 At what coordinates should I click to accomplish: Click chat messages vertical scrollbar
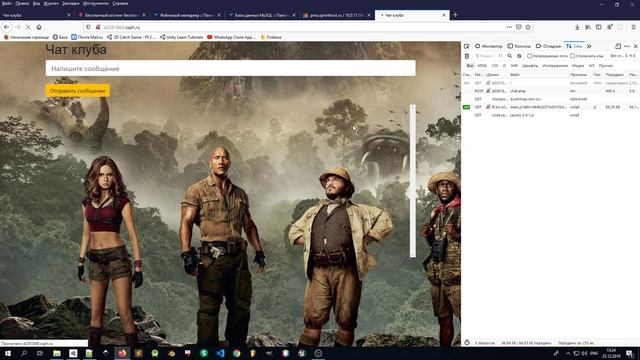(x=413, y=181)
